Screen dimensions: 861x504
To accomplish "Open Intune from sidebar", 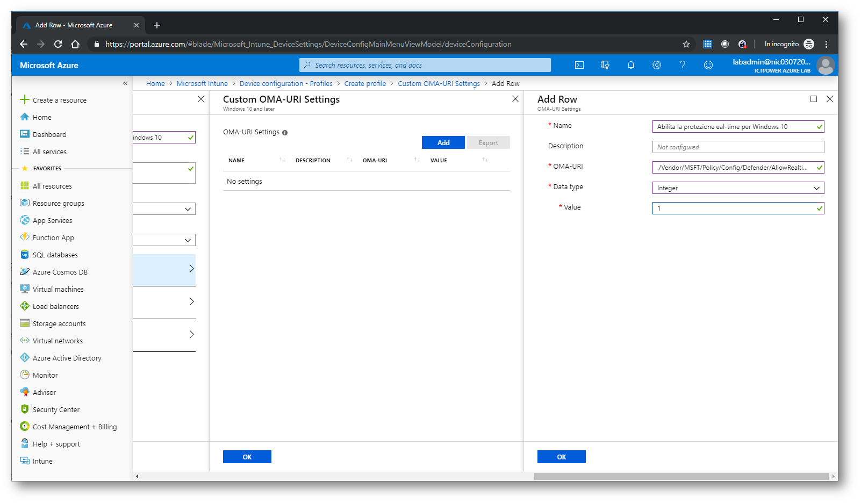I will coord(36,461).
